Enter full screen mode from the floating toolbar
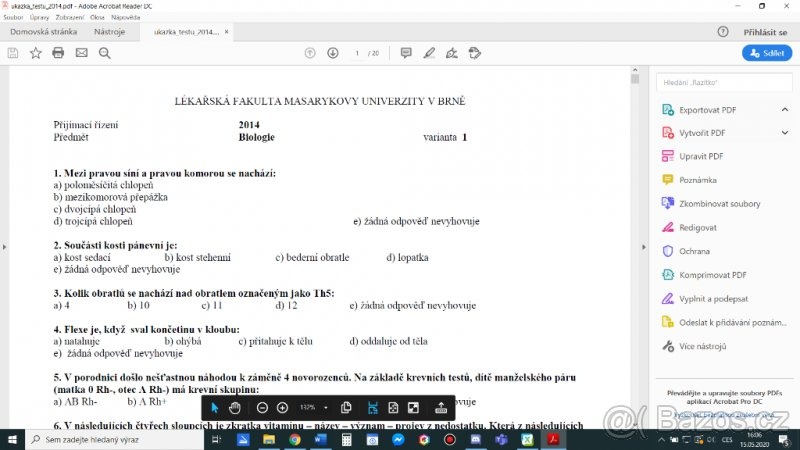 coord(413,408)
